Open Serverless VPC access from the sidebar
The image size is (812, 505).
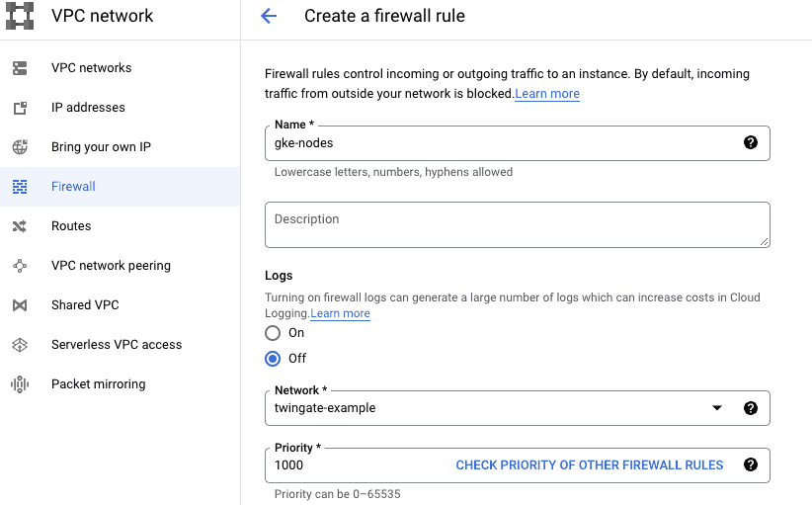[117, 345]
